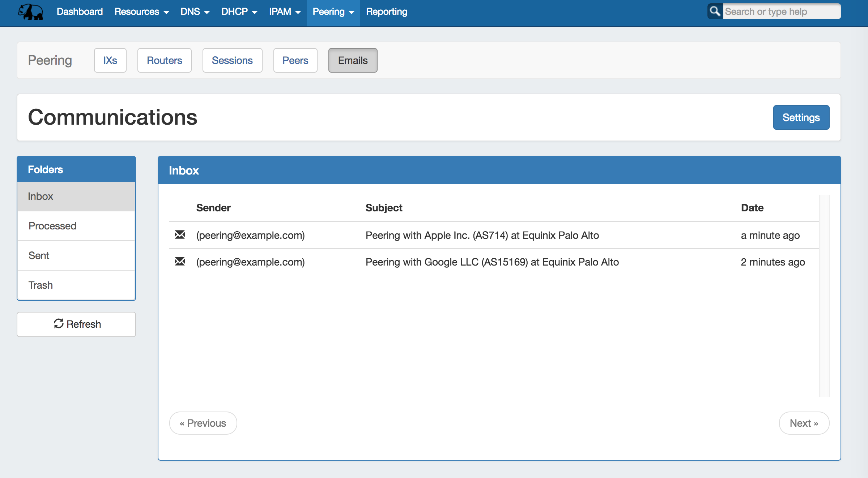
Task: Switch to the Sessions tab
Action: (232, 60)
